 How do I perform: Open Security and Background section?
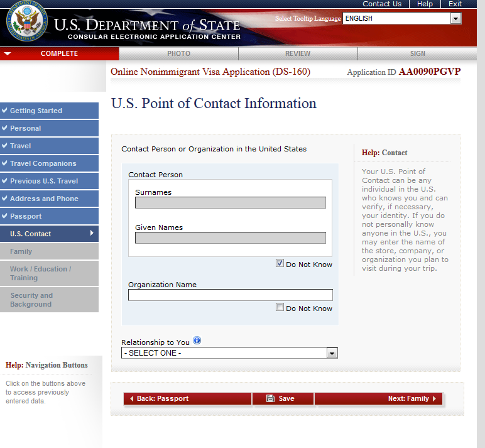[x=49, y=300]
